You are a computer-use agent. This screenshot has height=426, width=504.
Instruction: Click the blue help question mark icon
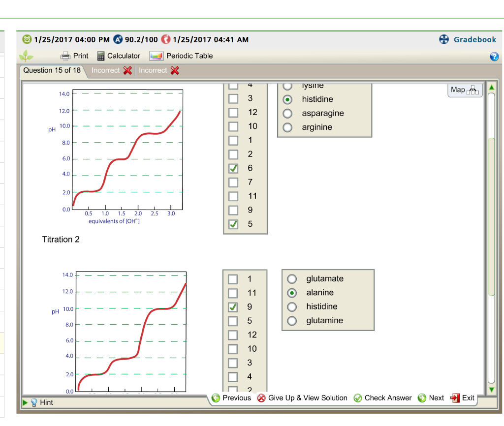(494, 57)
